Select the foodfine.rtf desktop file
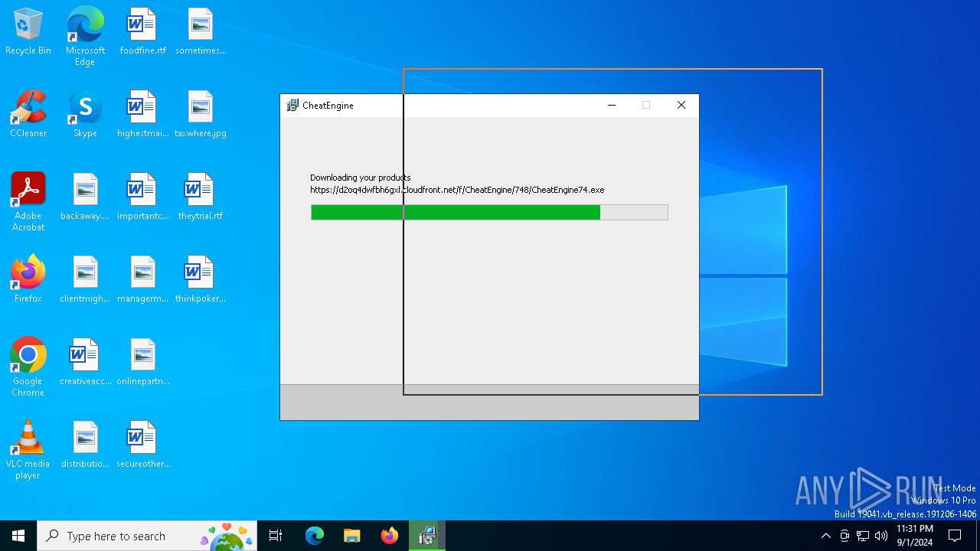 click(142, 32)
